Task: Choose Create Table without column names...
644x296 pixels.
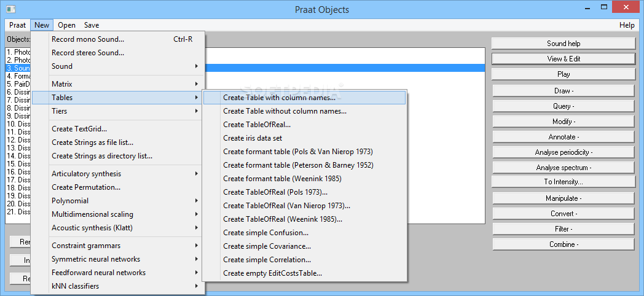Action: 304,111
